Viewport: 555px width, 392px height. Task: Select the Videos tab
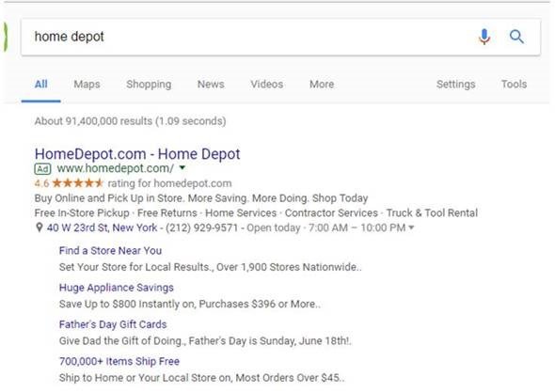pyautogui.click(x=266, y=85)
